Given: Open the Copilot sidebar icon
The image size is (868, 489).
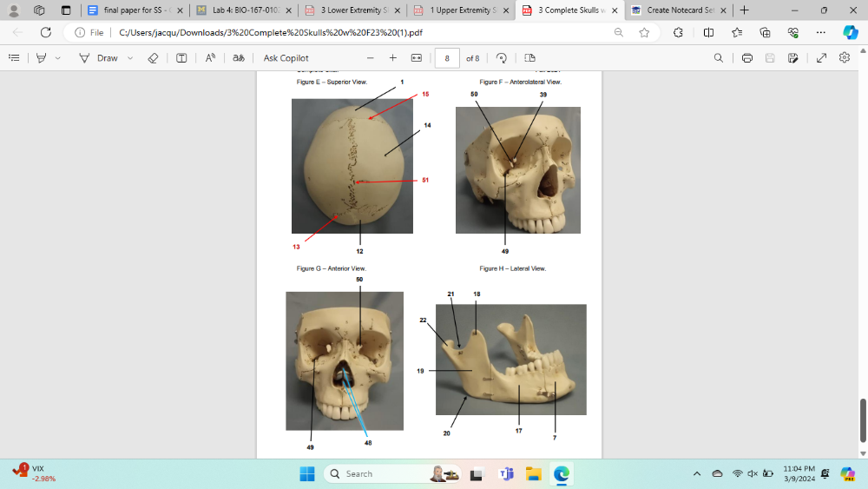Looking at the screenshot, I should point(851,32).
